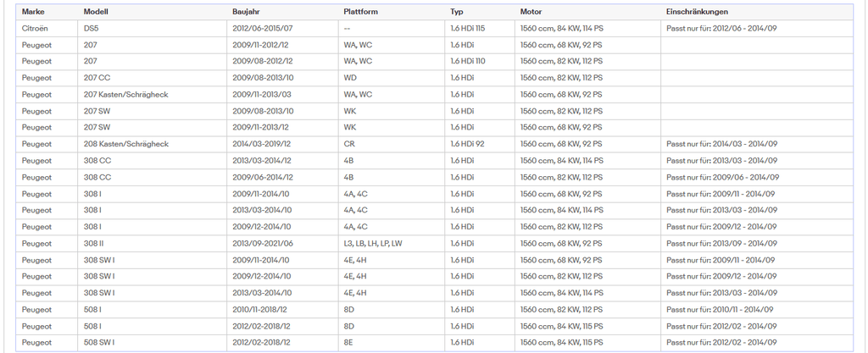Screen dimensions: 868x353
Task: Click 'Passt nur für: 2014/03 - 2014/09'
Action: click(x=722, y=144)
